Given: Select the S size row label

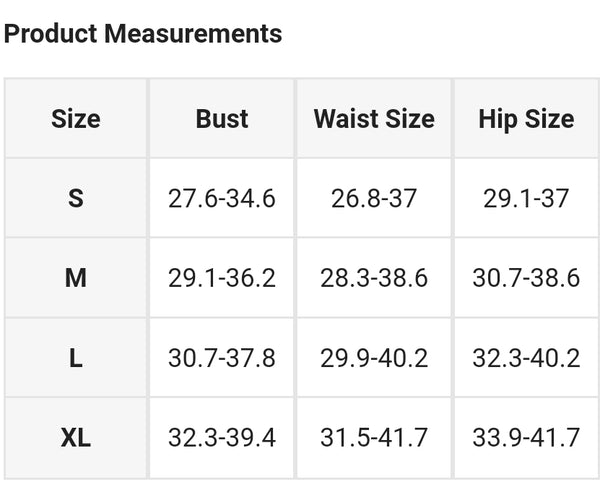Looking at the screenshot, I should point(76,198).
